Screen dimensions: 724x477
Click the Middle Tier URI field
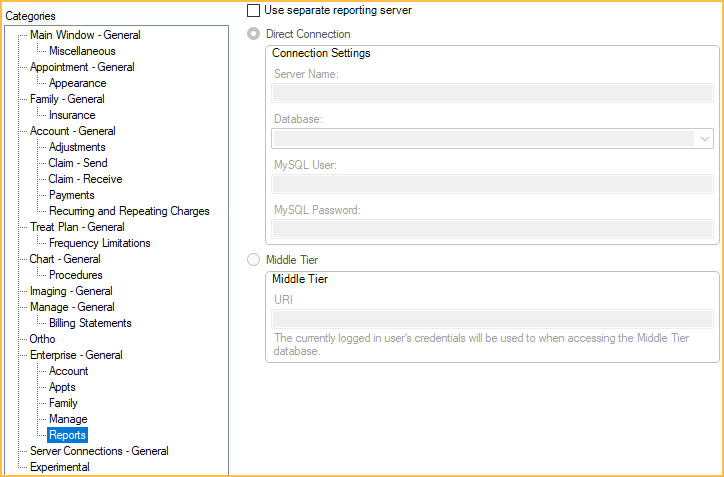[x=492, y=319]
